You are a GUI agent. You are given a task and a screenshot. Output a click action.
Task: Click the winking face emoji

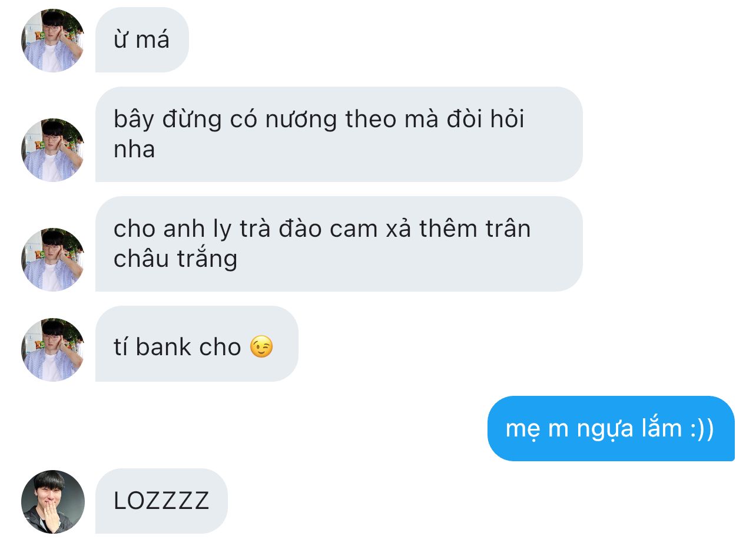pyautogui.click(x=261, y=346)
